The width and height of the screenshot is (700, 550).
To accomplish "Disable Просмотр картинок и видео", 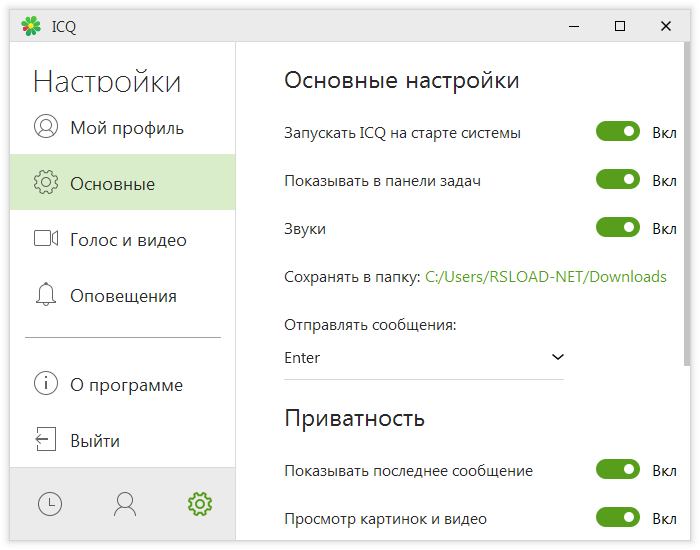I will coord(617,518).
